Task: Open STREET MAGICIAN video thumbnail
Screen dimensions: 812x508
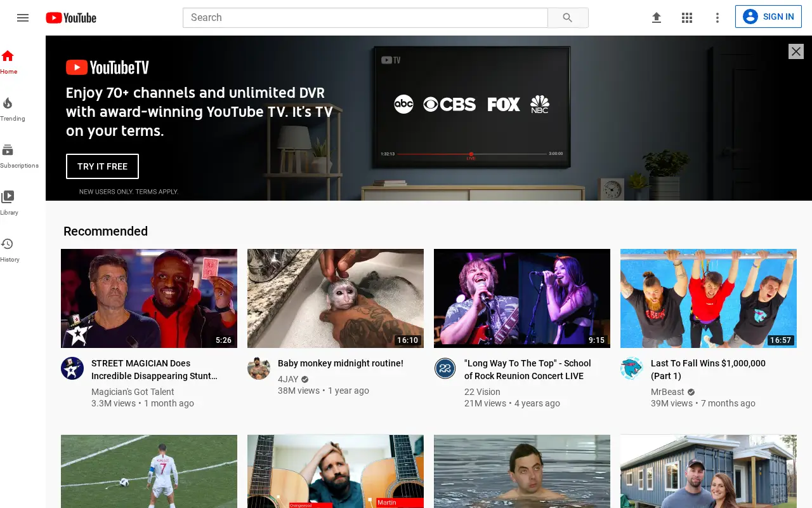Action: point(149,298)
